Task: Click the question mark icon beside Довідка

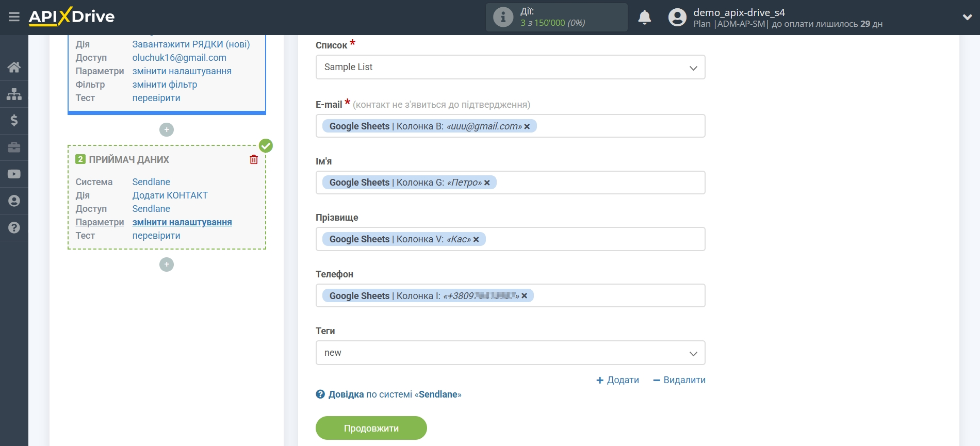Action: (x=320, y=394)
